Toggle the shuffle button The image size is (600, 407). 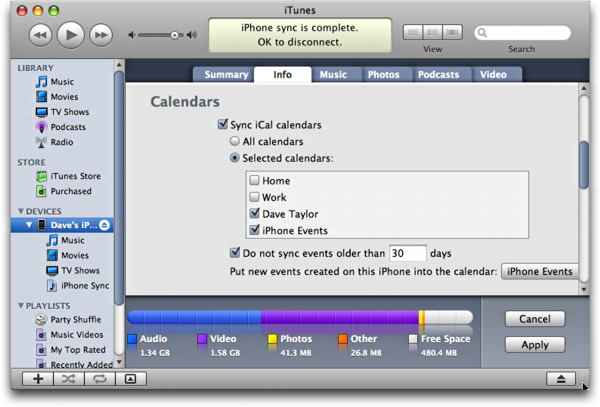[x=69, y=379]
